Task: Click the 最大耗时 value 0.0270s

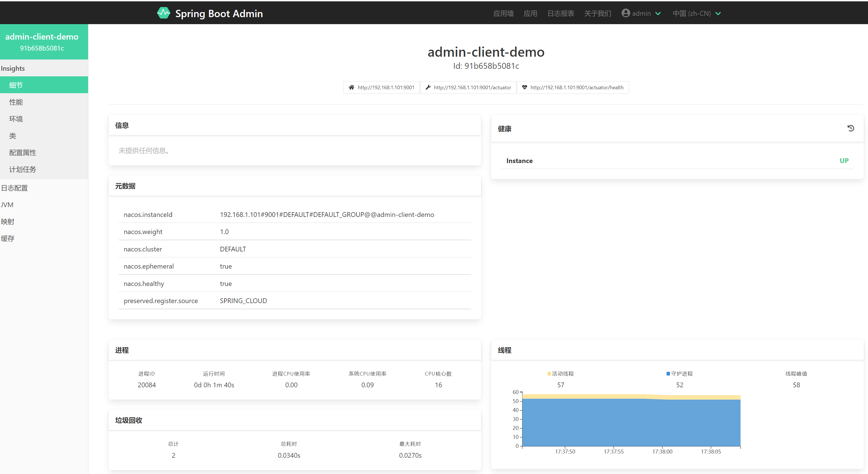Action: tap(410, 455)
